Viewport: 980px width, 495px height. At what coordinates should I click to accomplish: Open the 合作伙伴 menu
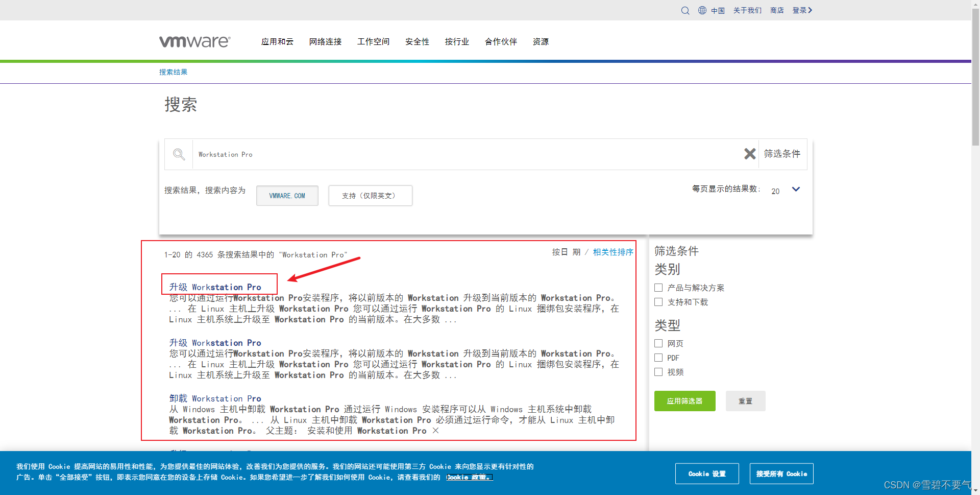pos(501,42)
